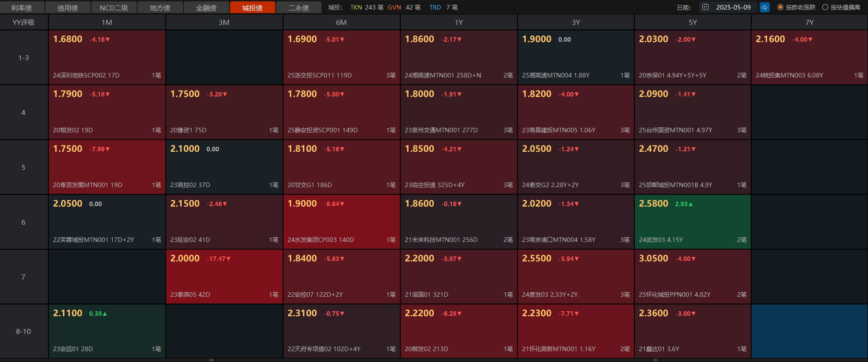Open the 25湘高速MTN004 1.88Y cell
The width and height of the screenshot is (868, 362).
576,58
